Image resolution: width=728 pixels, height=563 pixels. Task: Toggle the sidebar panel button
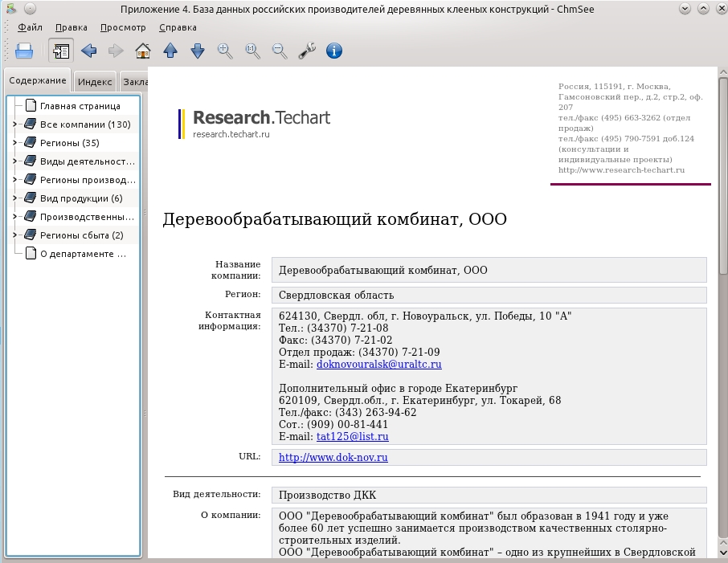pos(61,51)
